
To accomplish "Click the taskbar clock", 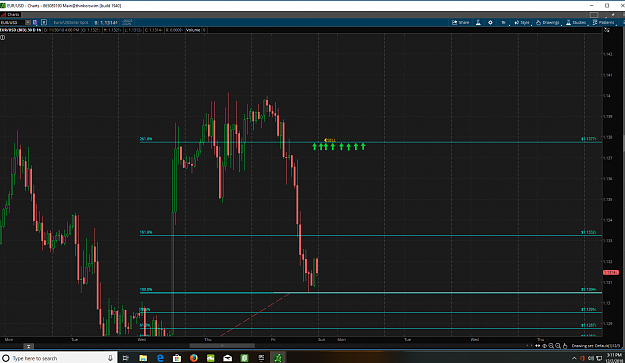I will click(613, 358).
